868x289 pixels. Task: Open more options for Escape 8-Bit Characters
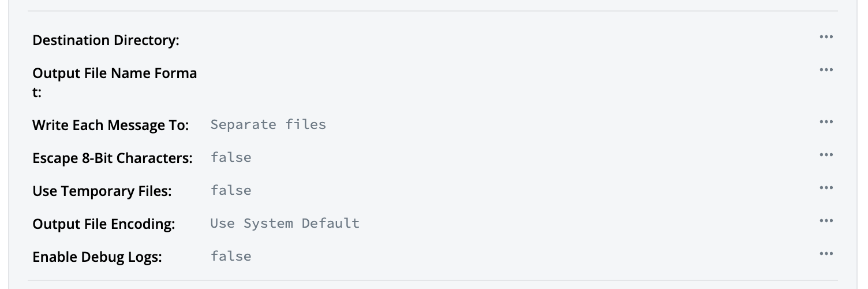[x=826, y=155]
